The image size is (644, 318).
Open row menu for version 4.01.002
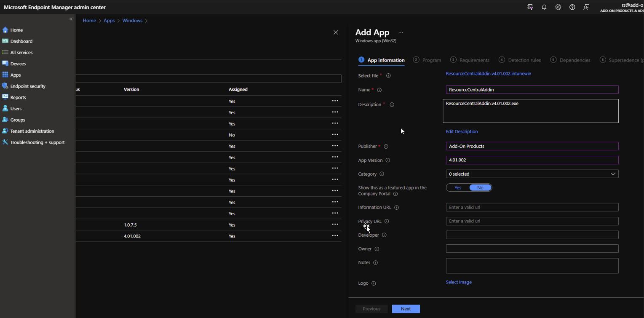click(335, 236)
